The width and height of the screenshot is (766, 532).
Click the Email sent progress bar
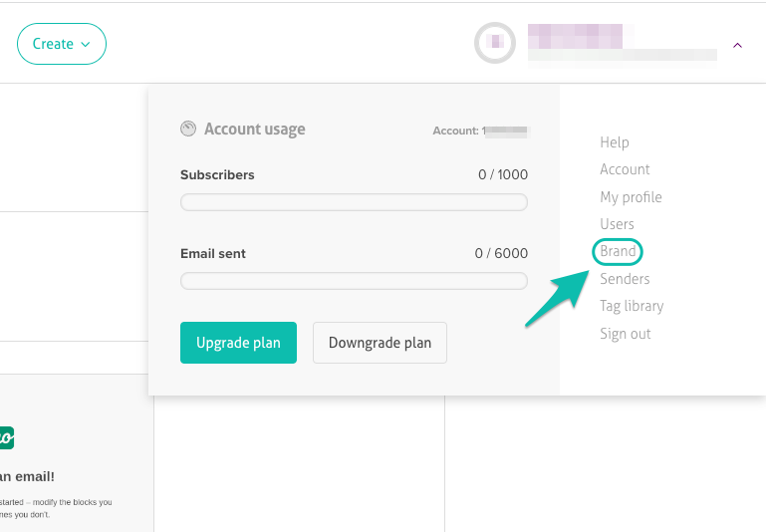pos(354,281)
